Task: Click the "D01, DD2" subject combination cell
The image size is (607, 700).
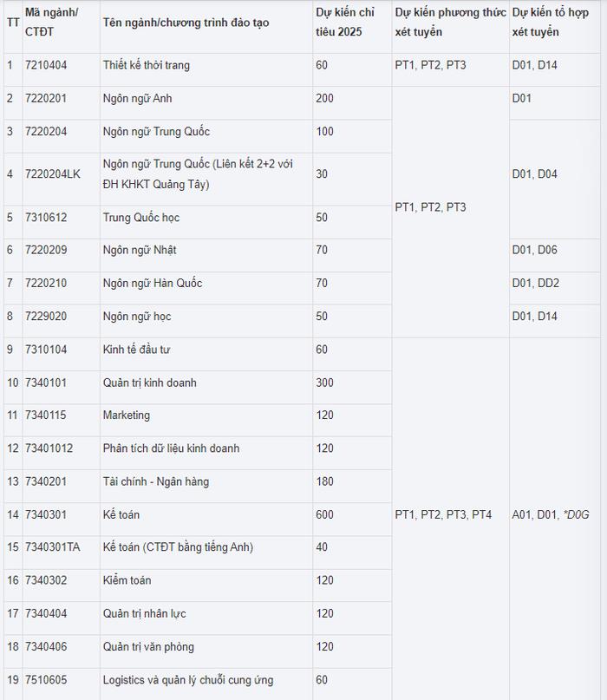Action: (x=535, y=284)
